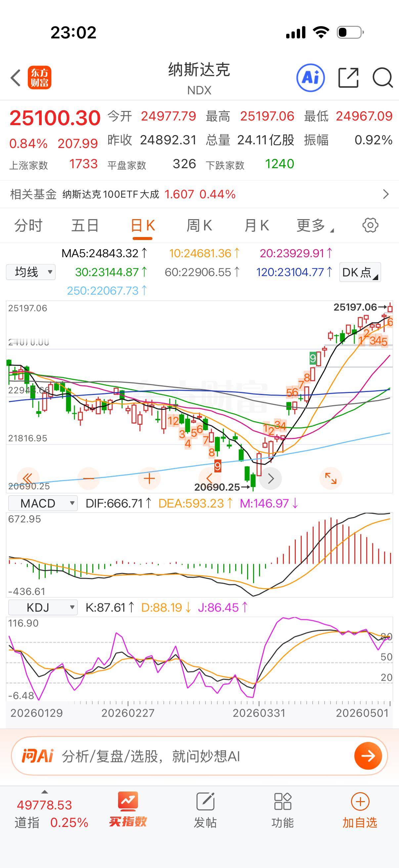399x868 pixels.
Task: Tap the 20690.25 low marker on chart
Action: tap(222, 487)
